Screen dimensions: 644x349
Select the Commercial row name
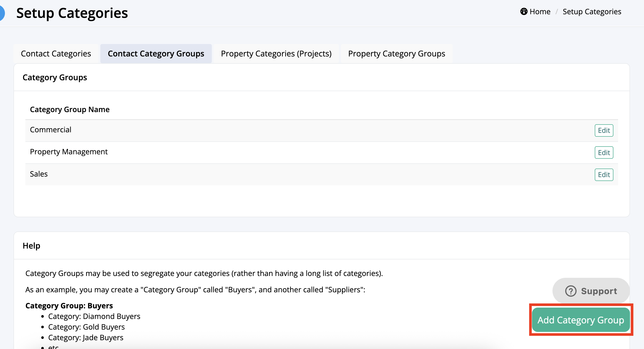tap(51, 130)
